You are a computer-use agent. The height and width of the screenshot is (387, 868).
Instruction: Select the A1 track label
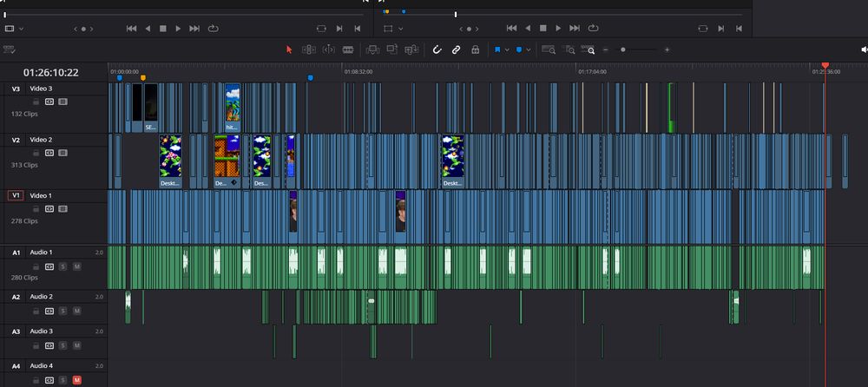[16, 253]
